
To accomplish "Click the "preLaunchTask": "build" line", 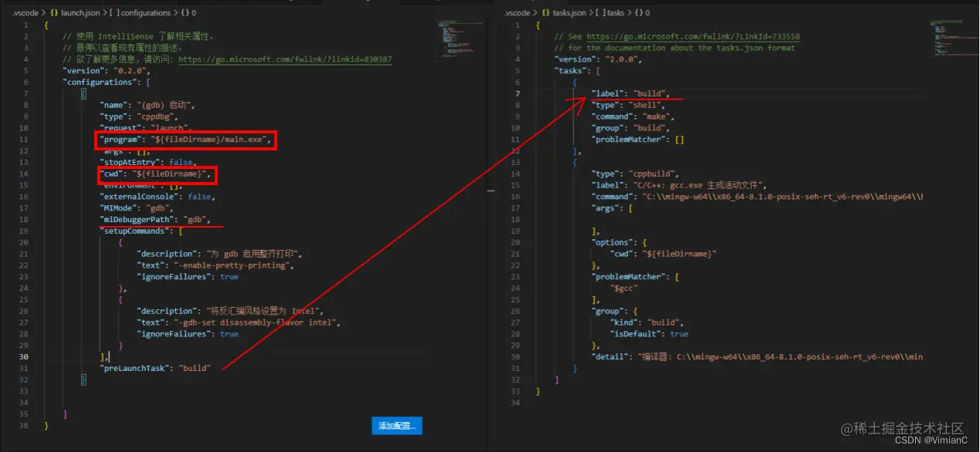I will pos(155,368).
